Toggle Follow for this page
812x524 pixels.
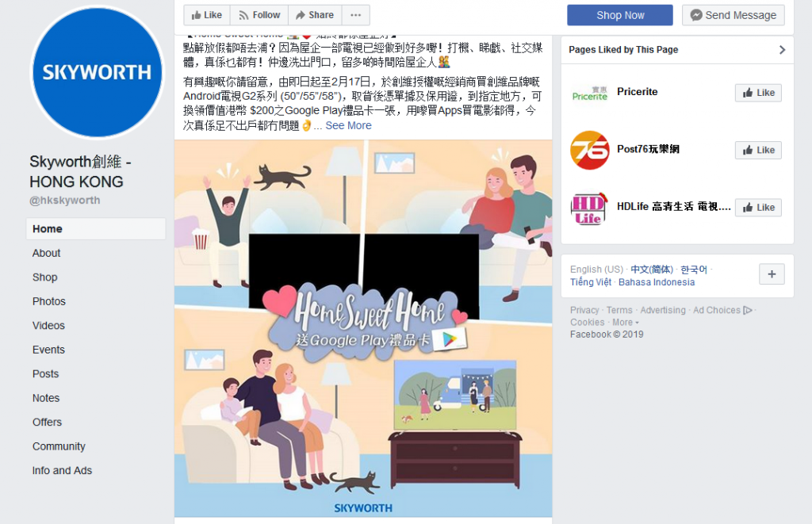259,15
